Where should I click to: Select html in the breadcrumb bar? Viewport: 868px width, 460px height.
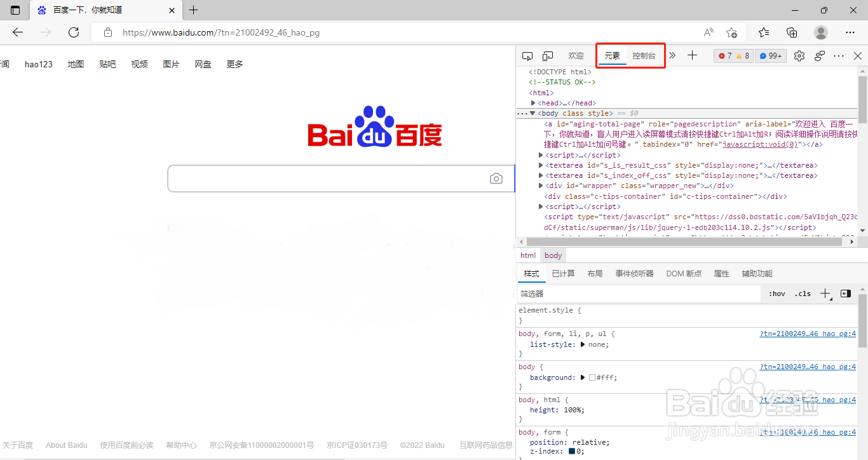pos(528,255)
